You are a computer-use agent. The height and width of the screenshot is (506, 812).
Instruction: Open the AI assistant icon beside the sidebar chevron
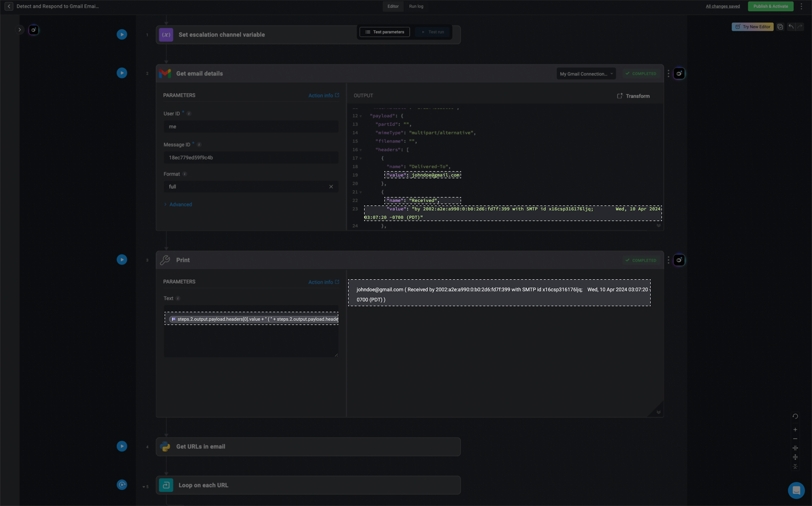[33, 30]
